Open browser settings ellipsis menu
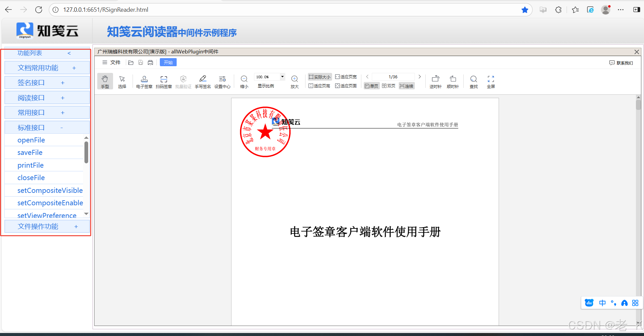The height and width of the screenshot is (336, 644). click(621, 10)
